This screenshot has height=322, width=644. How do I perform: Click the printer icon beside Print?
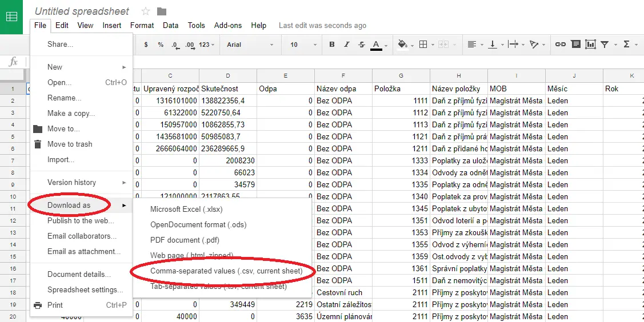38,305
